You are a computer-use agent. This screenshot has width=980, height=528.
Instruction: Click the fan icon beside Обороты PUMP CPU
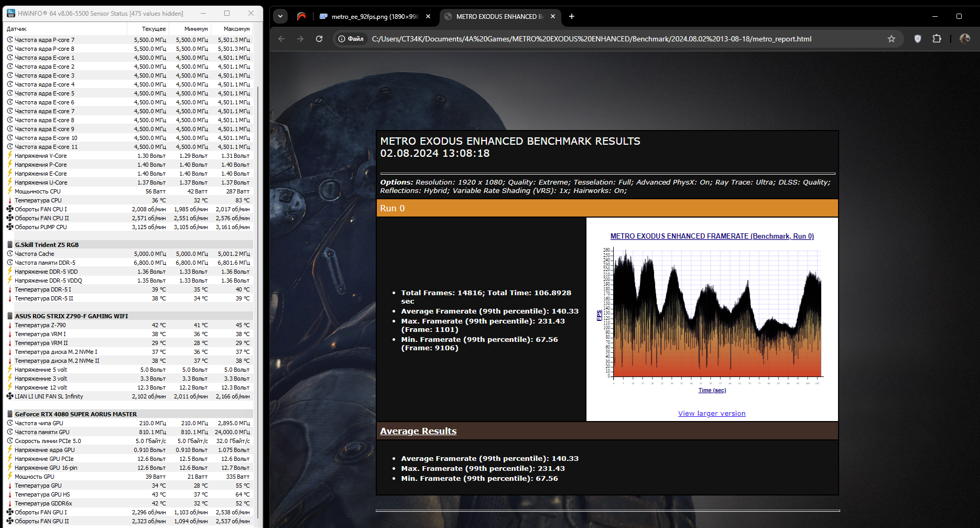pyautogui.click(x=10, y=227)
